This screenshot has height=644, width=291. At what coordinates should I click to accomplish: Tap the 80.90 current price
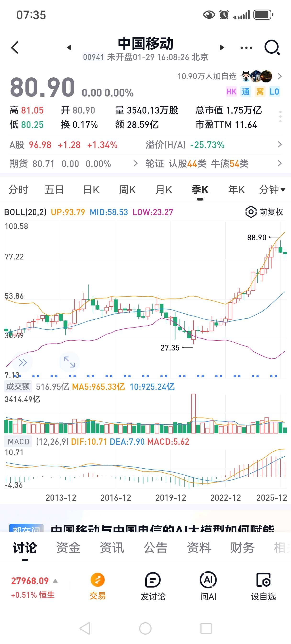click(42, 87)
